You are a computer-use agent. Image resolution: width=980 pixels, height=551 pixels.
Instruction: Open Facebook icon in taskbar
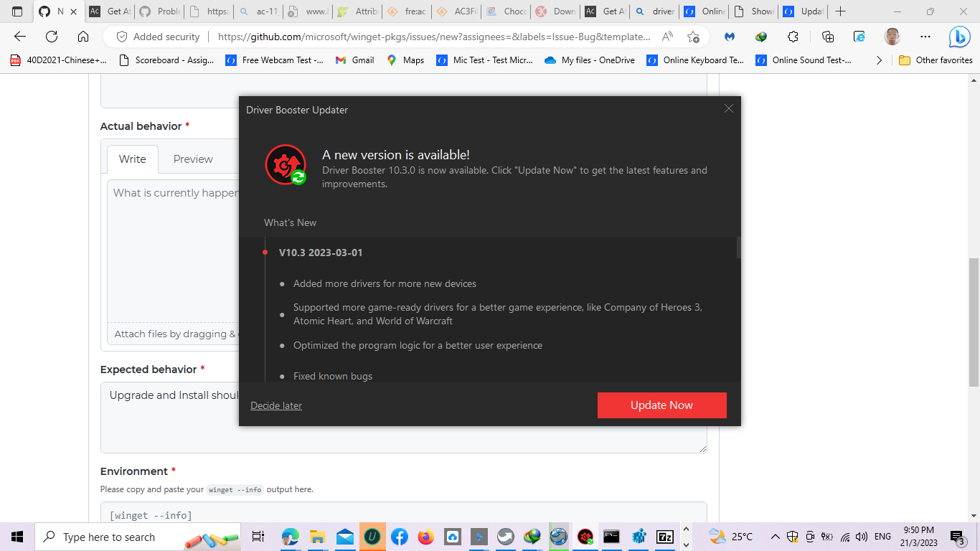click(399, 537)
